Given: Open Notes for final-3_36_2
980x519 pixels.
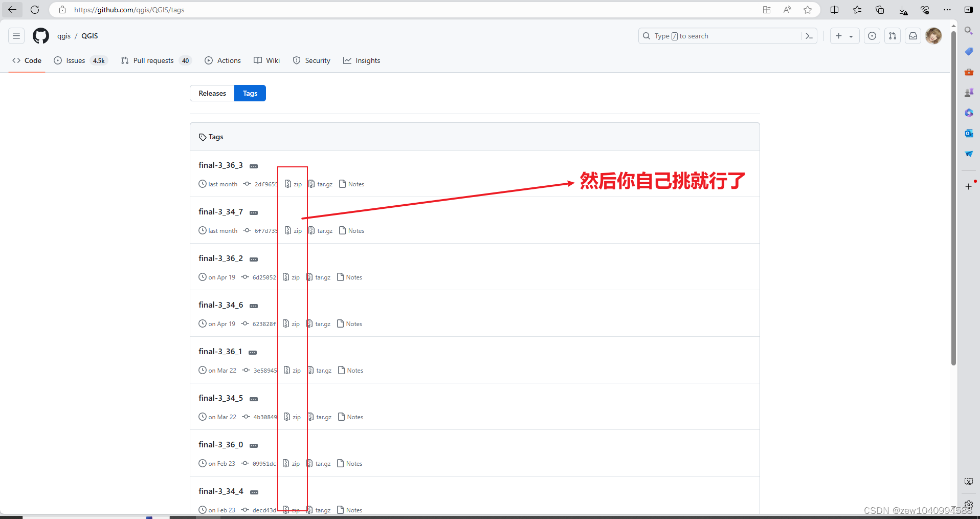Looking at the screenshot, I should [349, 277].
